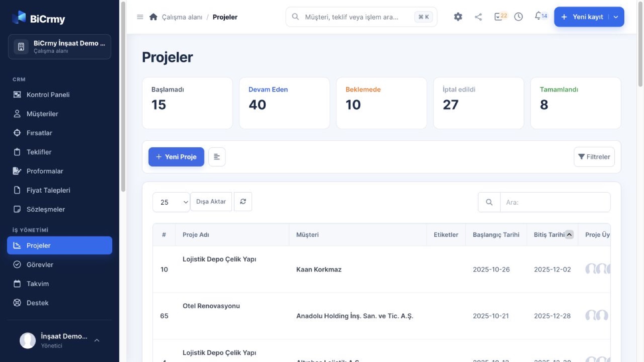Open Görevler tasks page
644x362 pixels.
[60, 265]
